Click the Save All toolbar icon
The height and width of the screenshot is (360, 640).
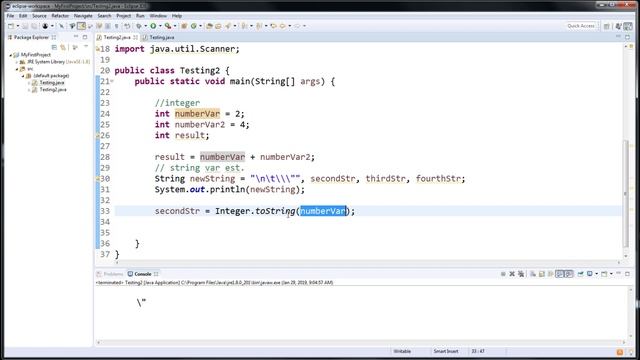tap(34, 26)
